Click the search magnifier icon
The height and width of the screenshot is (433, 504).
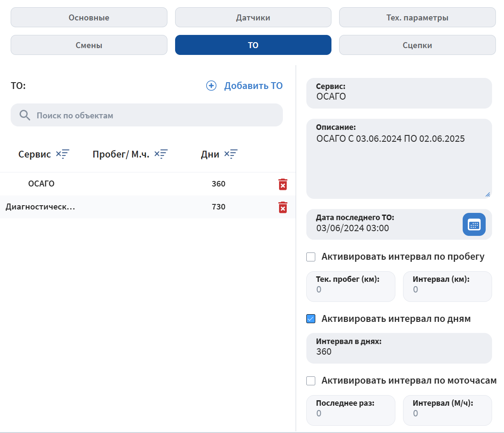[25, 115]
